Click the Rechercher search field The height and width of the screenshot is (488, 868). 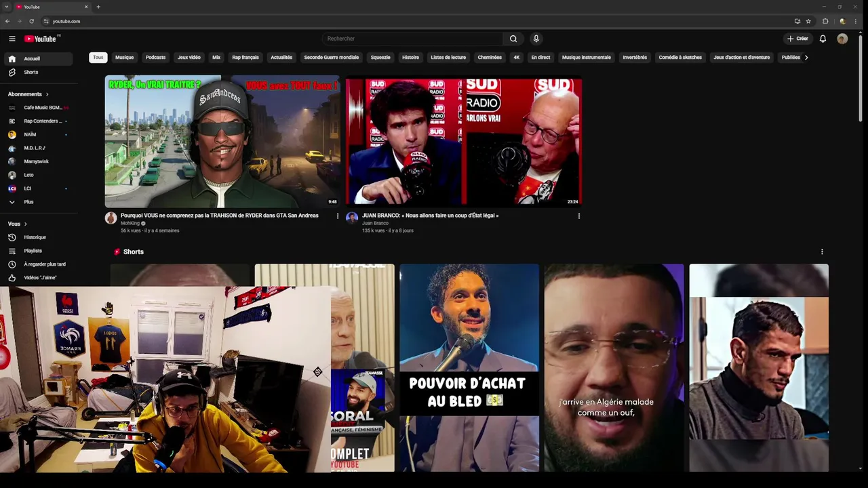pyautogui.click(x=412, y=39)
